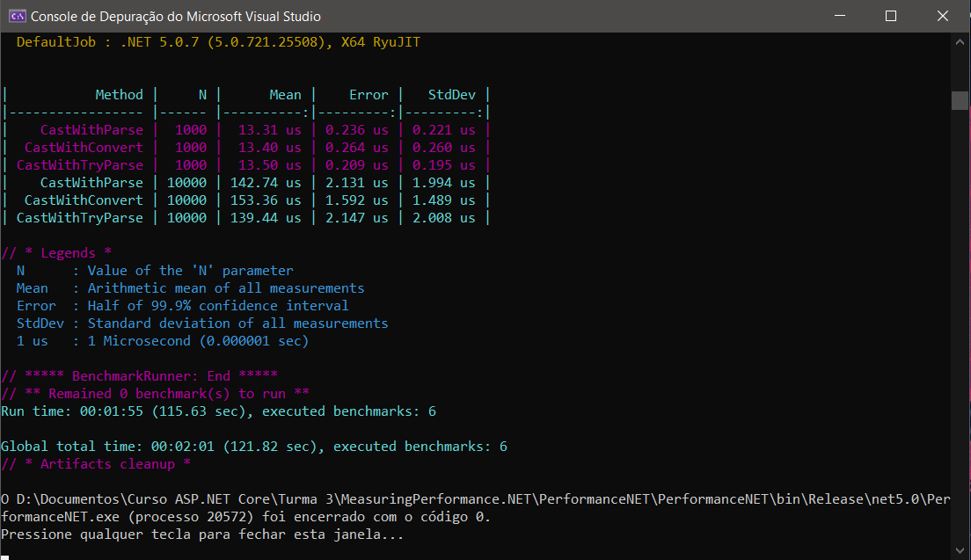Screen dimensions: 971x560
Task: Click the error value '1.592 us'
Action: pyautogui.click(x=357, y=200)
